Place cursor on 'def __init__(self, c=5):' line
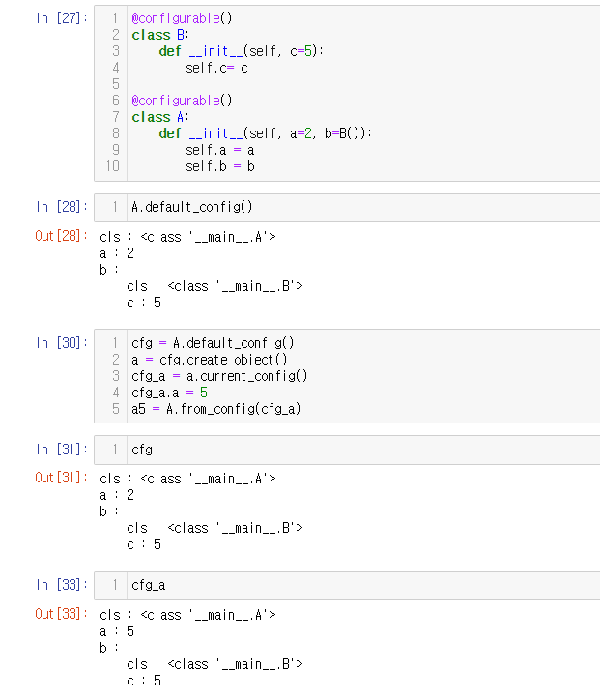This screenshot has height=700, width=600. coord(241,51)
